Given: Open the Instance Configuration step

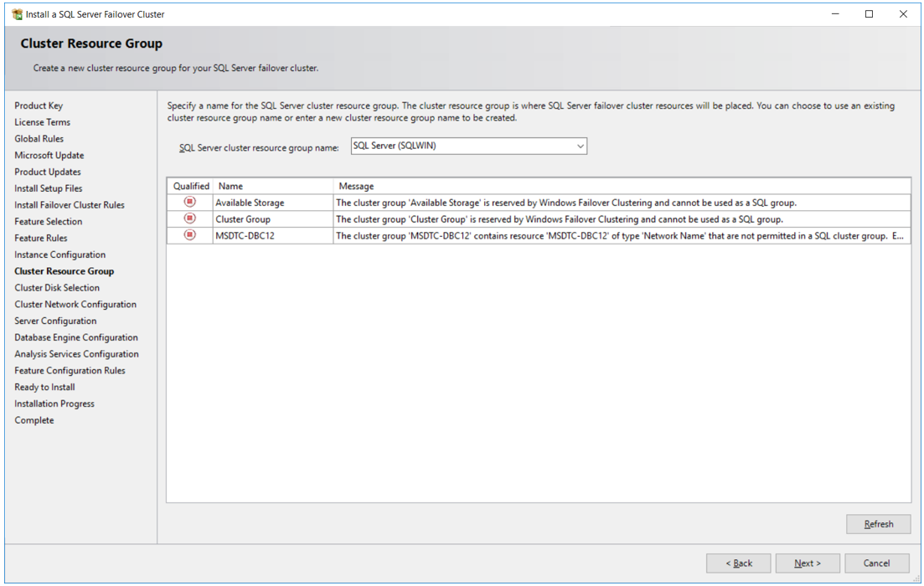Looking at the screenshot, I should (x=60, y=254).
